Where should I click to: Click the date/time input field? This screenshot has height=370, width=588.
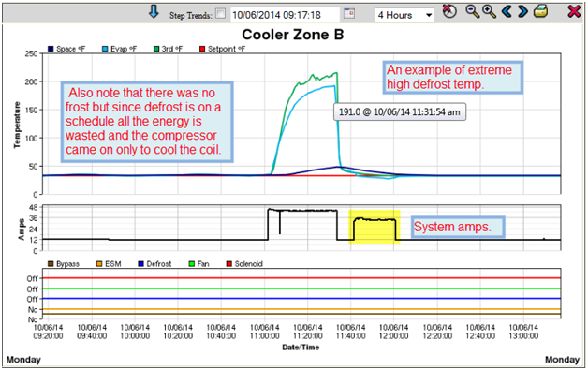pyautogui.click(x=285, y=15)
